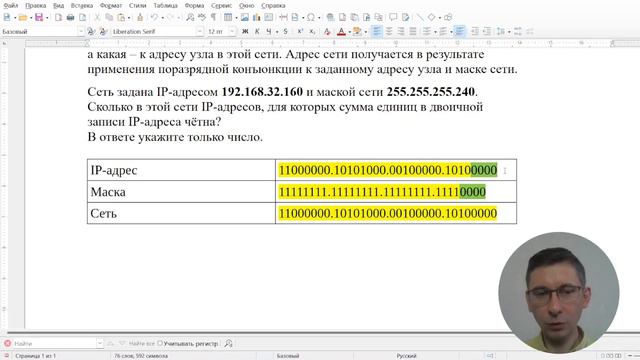This screenshot has width=640, height=360.
Task: Click the Insert text box icon
Action: (269, 17)
